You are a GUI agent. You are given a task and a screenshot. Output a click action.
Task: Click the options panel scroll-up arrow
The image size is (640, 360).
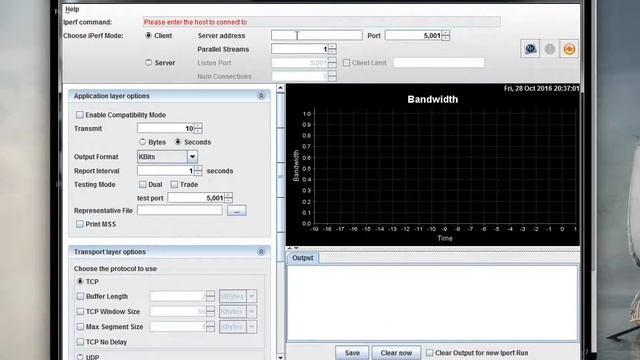280,88
